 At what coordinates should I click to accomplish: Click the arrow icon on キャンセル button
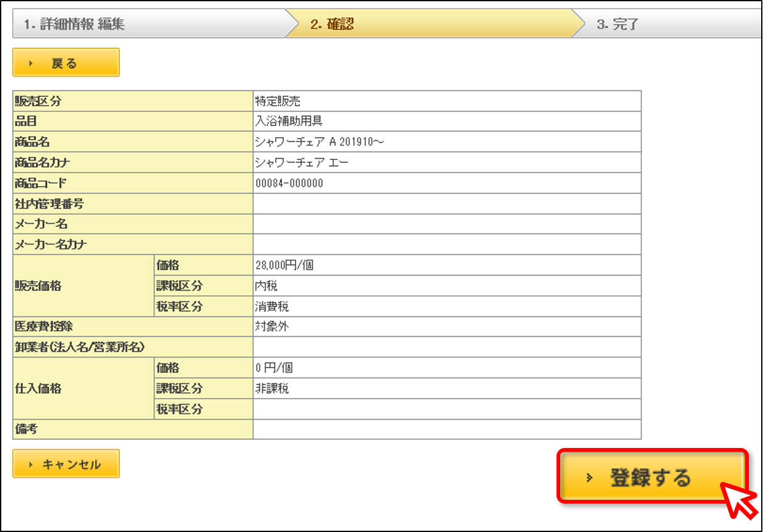tap(30, 465)
